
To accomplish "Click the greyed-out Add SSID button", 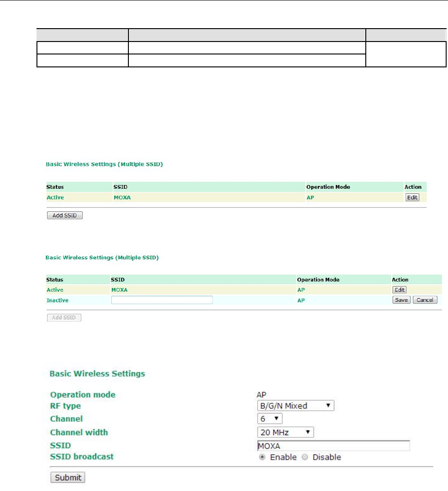I will (x=64, y=317).
